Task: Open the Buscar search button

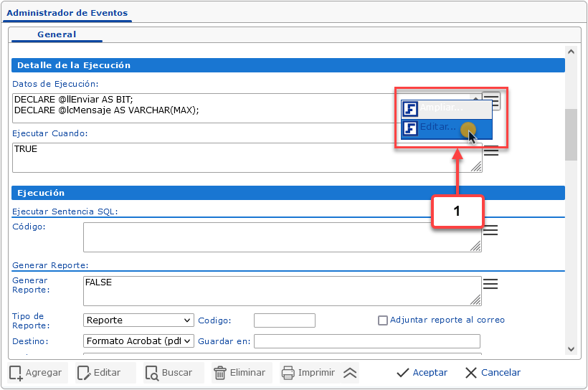Action: 174,373
